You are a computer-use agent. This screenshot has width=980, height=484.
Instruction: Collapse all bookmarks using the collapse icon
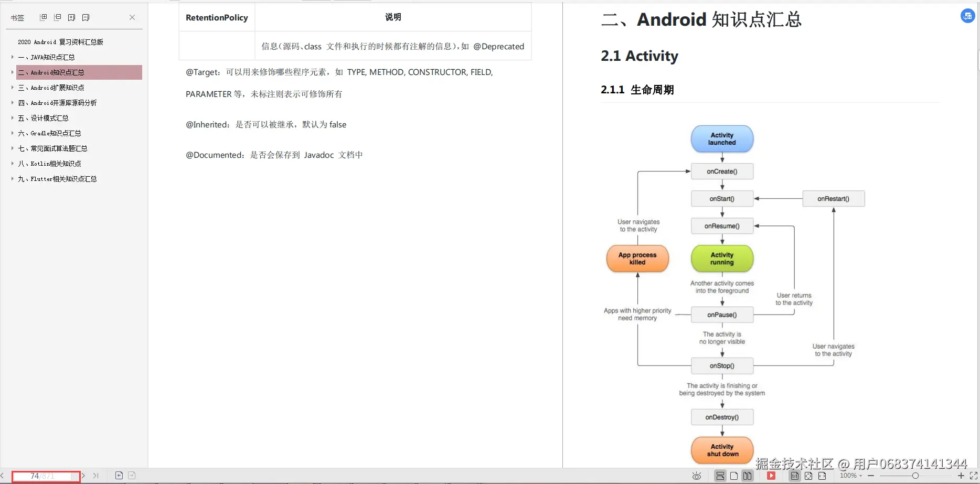click(x=57, y=17)
